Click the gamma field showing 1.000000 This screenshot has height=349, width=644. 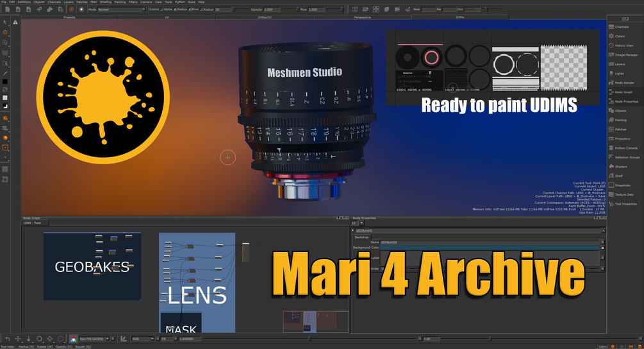click(x=189, y=339)
